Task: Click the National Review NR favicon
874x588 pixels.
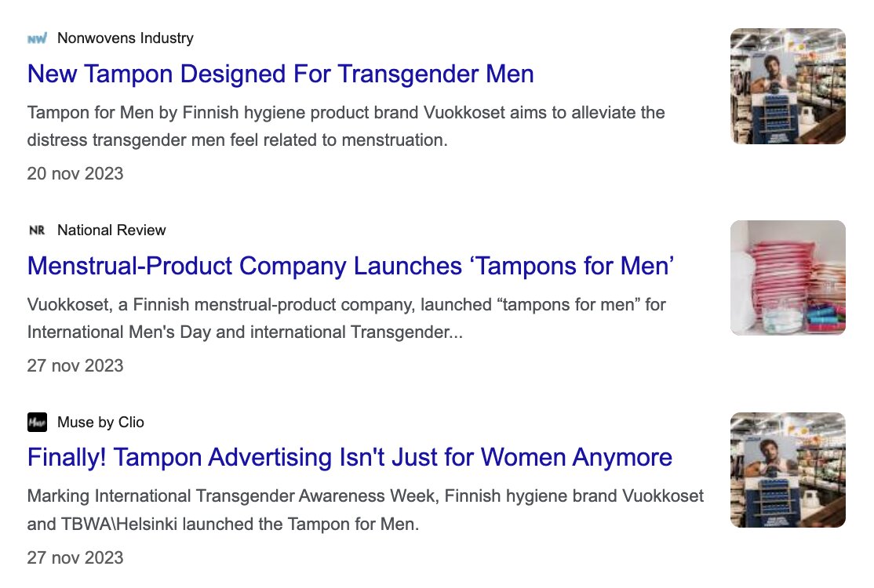Action: tap(37, 230)
